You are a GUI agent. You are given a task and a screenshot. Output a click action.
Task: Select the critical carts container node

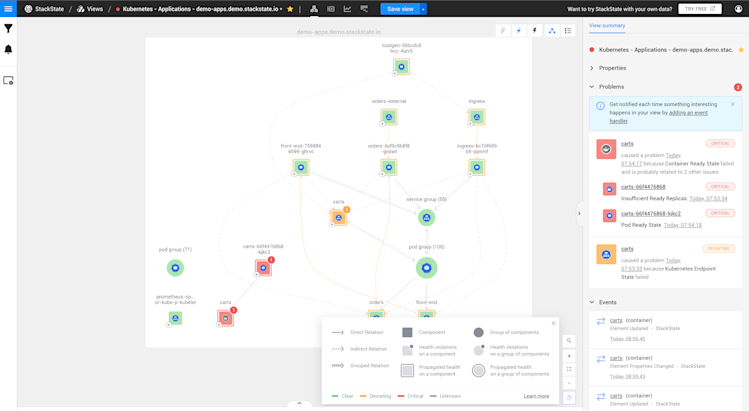coord(225,318)
